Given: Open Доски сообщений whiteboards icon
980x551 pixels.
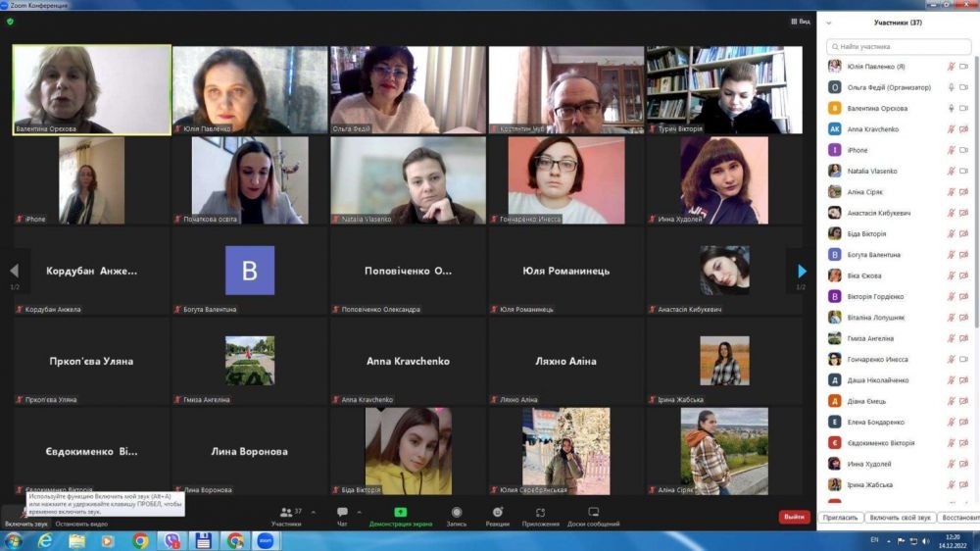Looking at the screenshot, I should 593,513.
